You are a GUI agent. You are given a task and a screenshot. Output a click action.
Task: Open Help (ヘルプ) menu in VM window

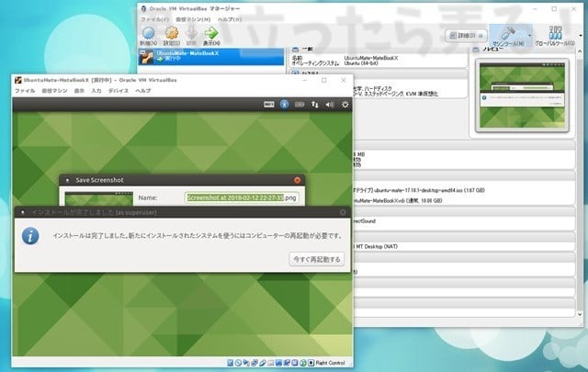[x=143, y=91]
